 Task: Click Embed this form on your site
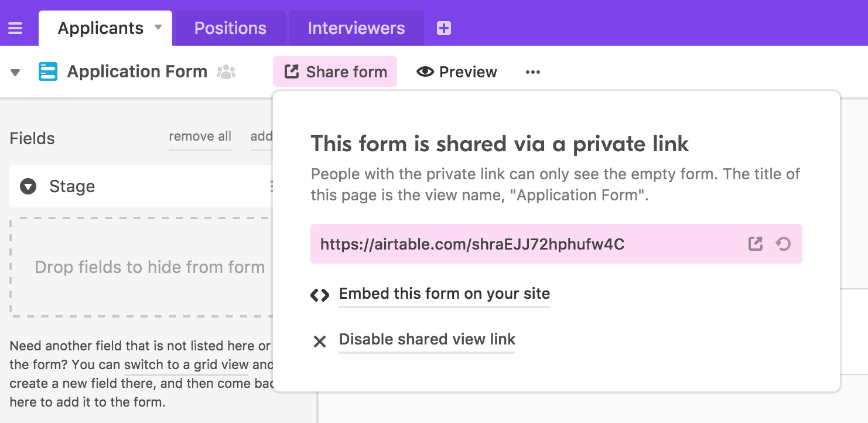click(445, 294)
